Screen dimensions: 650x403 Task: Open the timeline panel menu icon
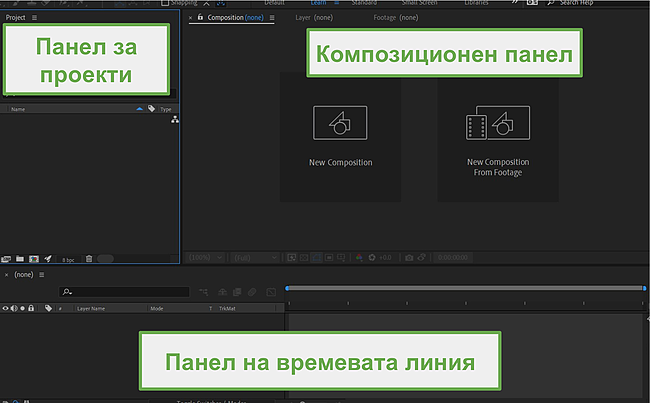click(41, 274)
